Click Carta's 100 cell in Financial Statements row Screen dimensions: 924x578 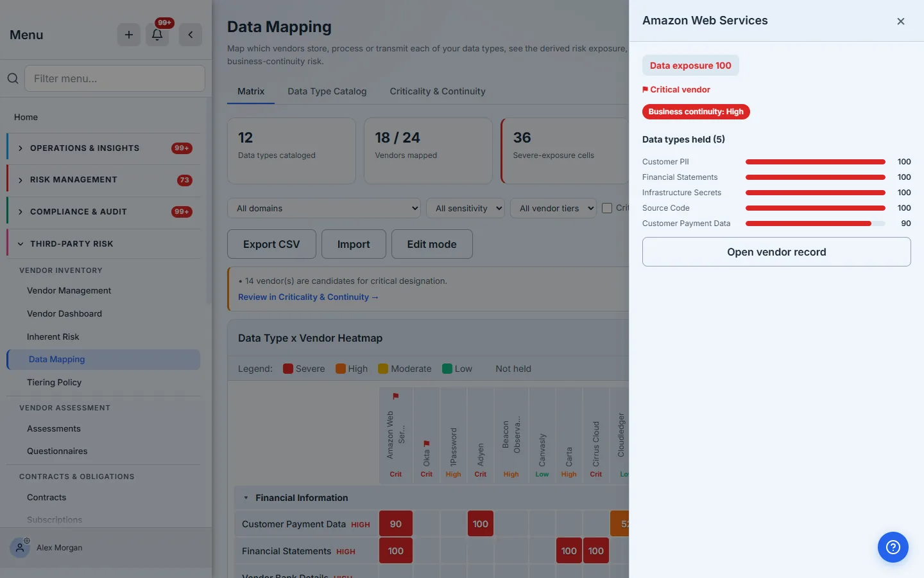569,551
